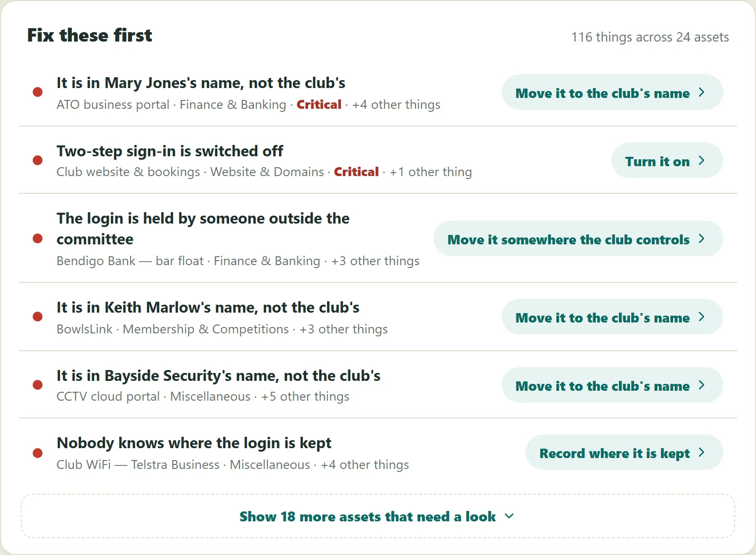Click chevron on Record where it is kept

pyautogui.click(x=702, y=453)
